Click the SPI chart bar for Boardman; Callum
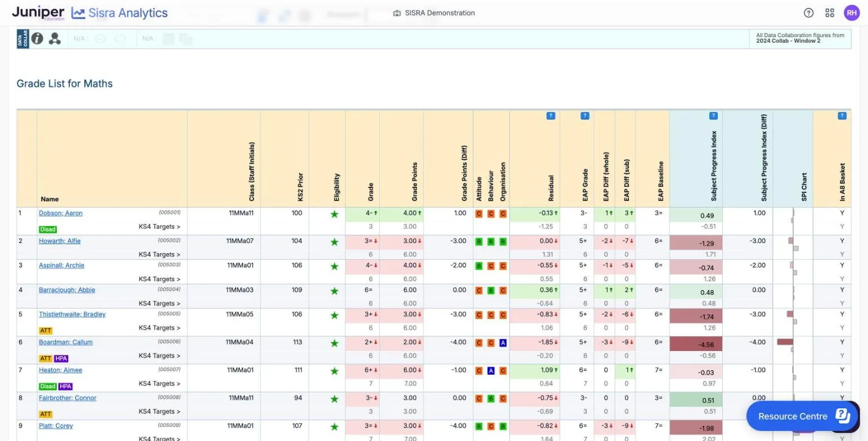 (785, 342)
